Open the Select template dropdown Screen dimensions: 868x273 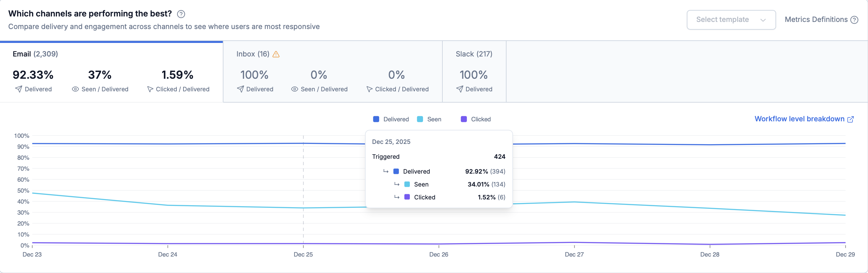pos(731,20)
